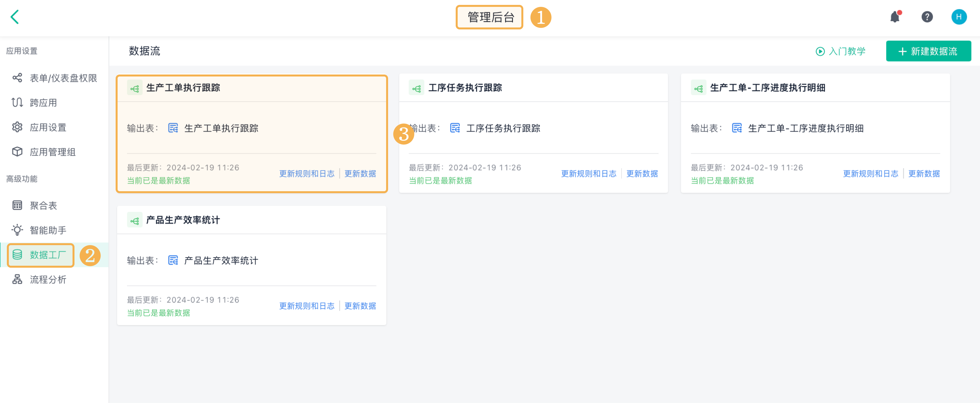Click the 应用设置 sidebar group heading
The image size is (980, 403).
coord(22,51)
